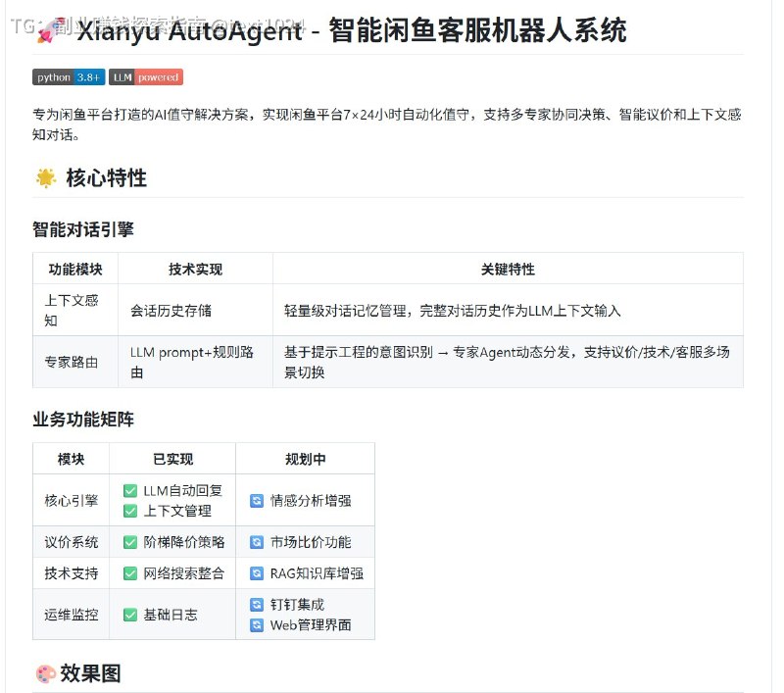Toggle the check mark beside 上下文管理
The image size is (784, 693).
129,510
